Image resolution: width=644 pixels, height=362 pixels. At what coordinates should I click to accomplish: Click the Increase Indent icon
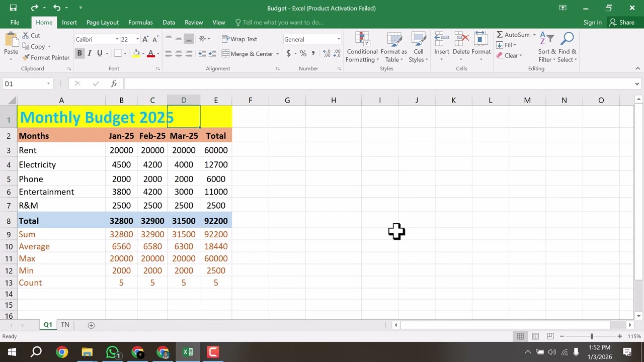[212, 54]
